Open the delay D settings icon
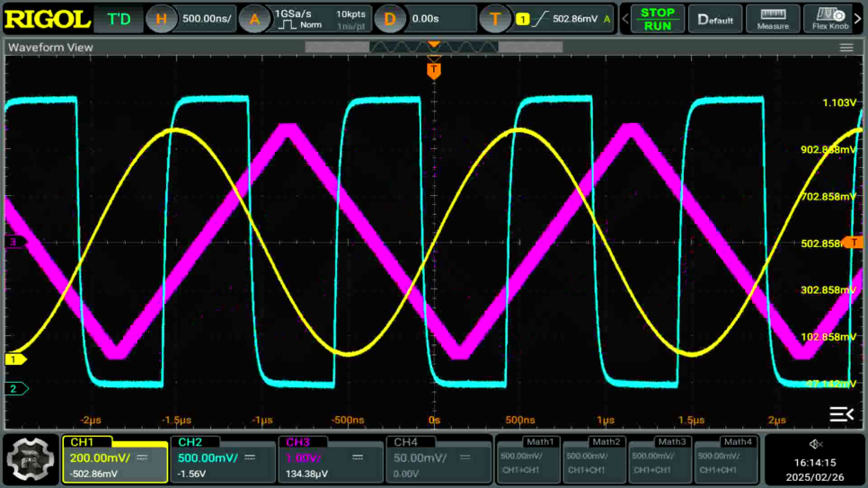868x488 pixels. coord(389,19)
